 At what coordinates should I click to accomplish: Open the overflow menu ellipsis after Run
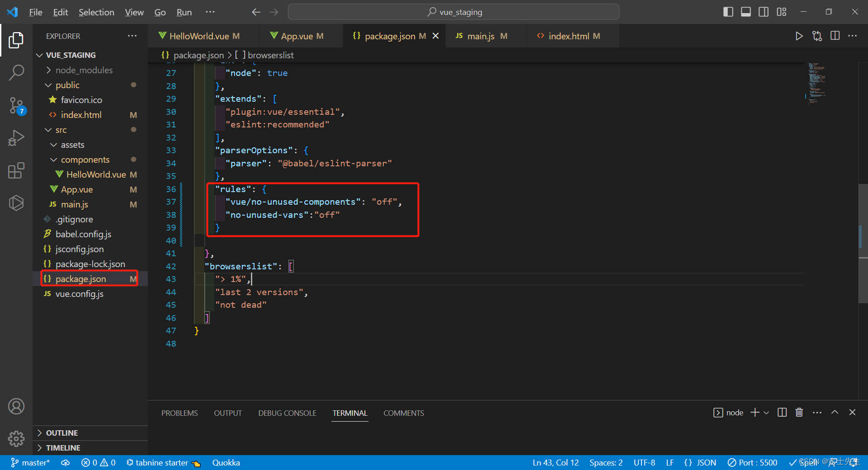[210, 12]
